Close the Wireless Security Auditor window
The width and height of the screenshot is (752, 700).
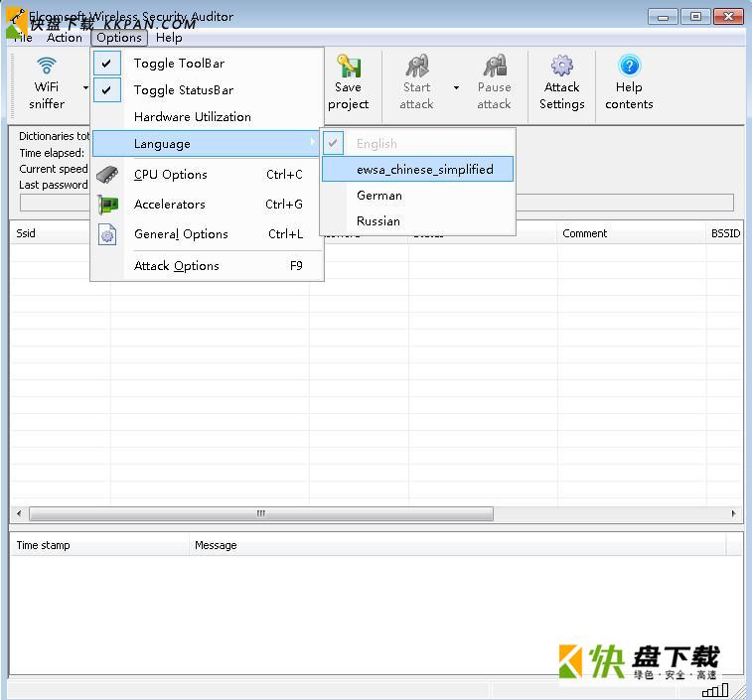728,17
